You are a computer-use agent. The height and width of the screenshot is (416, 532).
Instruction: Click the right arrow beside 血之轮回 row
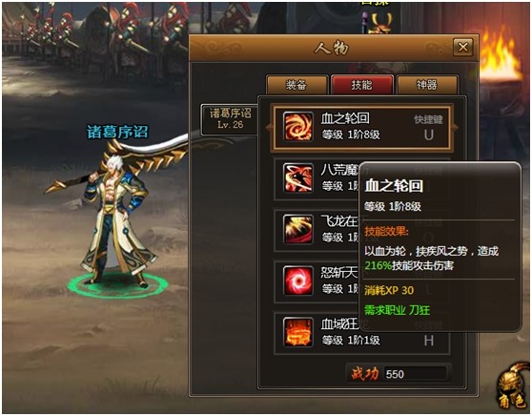(x=455, y=127)
